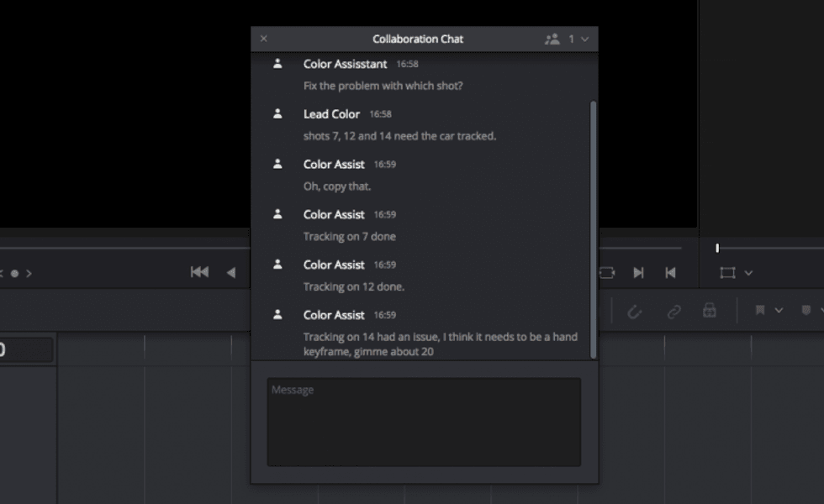The width and height of the screenshot is (824, 504).
Task: Select message "shots 7, 12 and 14 need the car tracked."
Action: (400, 136)
